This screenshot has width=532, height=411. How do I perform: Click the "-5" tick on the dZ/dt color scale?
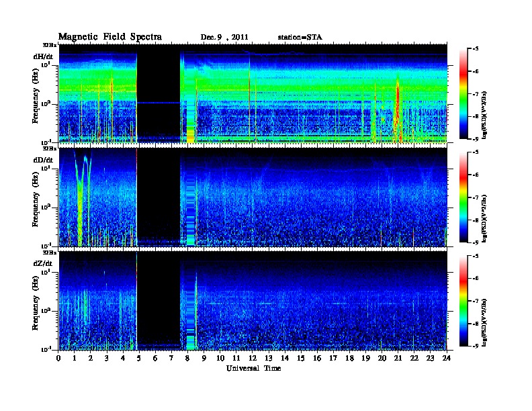pyautogui.click(x=476, y=256)
